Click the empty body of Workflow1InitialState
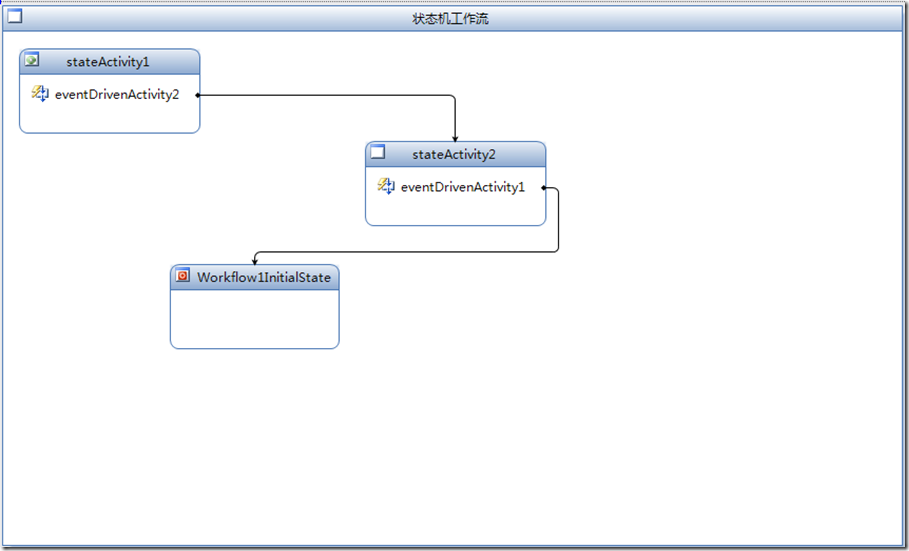 tap(255, 318)
